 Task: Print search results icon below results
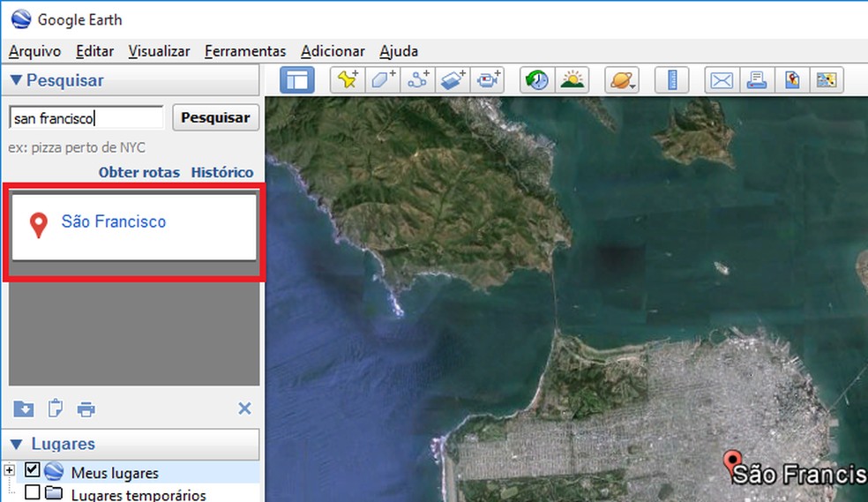[86, 409]
